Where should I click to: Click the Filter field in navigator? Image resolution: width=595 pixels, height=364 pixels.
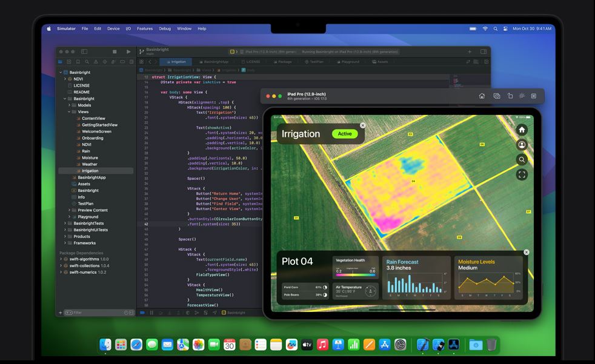97,313
